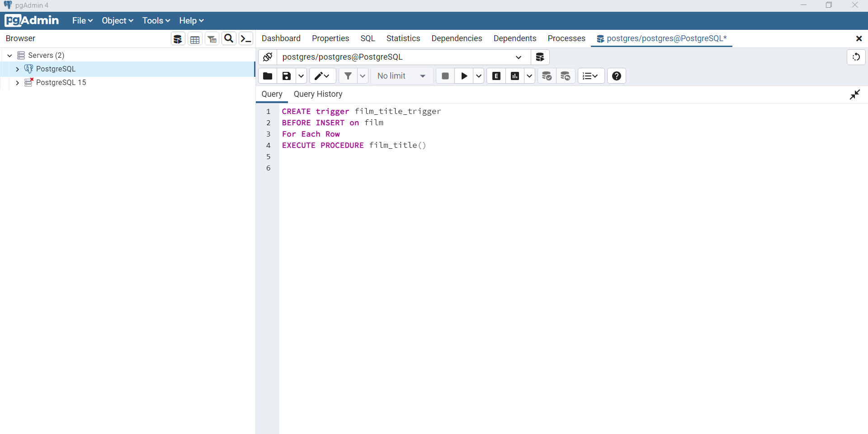Switch to the Processes tab
This screenshot has width=868, height=434.
pyautogui.click(x=566, y=38)
